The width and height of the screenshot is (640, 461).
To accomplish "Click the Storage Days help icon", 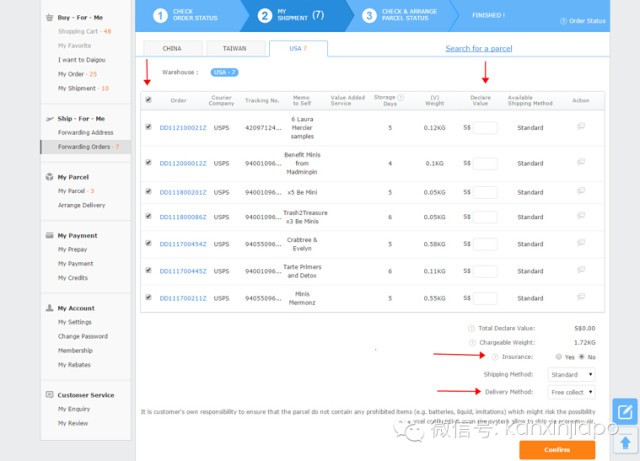I will pos(400,98).
